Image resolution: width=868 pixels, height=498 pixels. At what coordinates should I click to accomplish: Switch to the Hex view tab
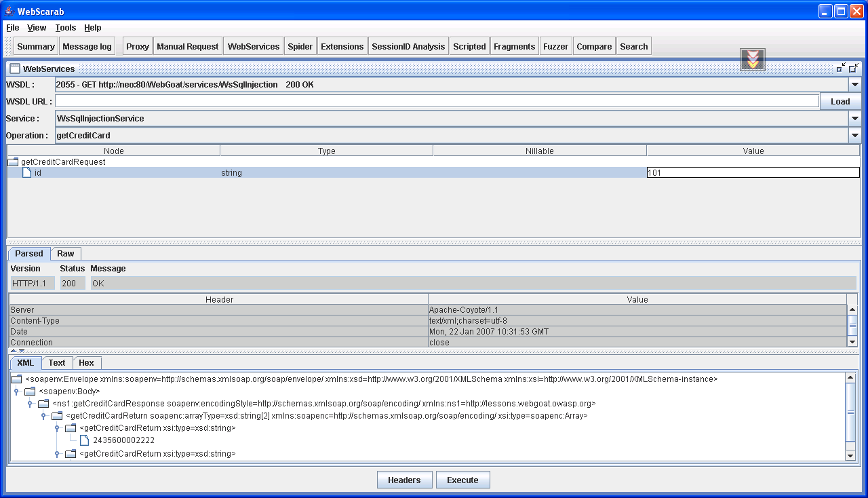(86, 363)
